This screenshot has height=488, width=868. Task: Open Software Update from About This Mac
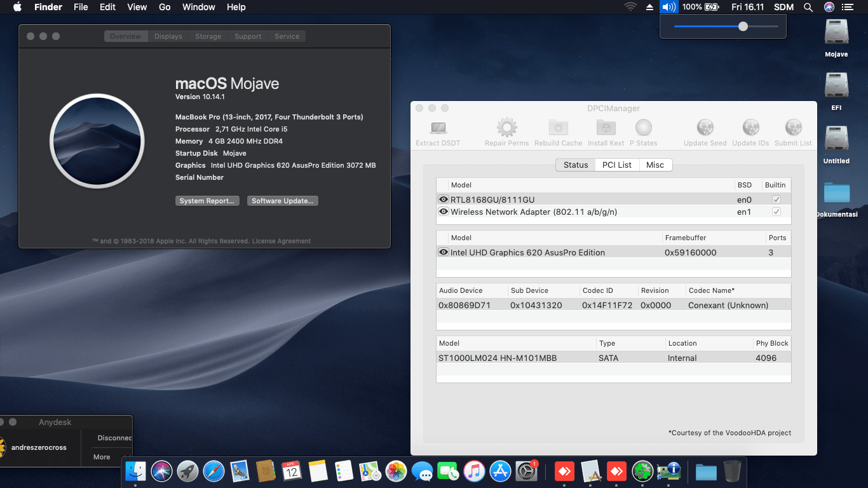(x=282, y=201)
